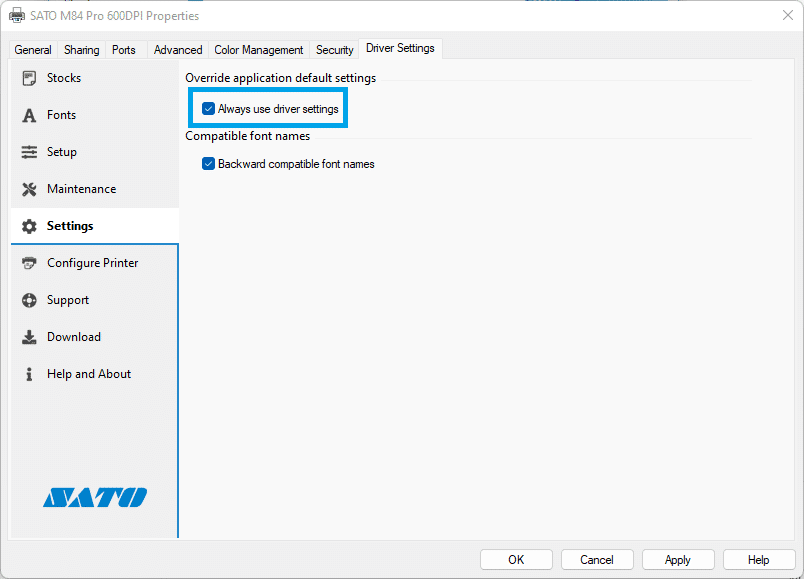The image size is (804, 579).
Task: Open the Sharing tab
Action: tap(82, 50)
